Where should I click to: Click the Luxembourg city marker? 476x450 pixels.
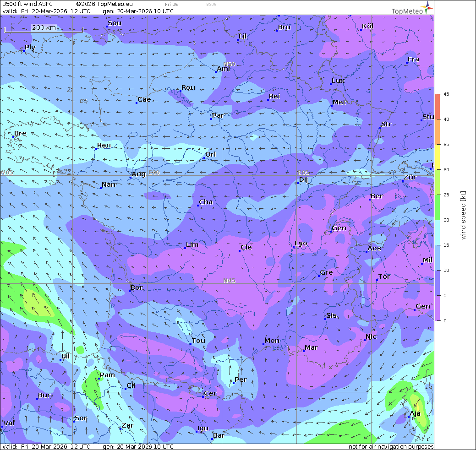point(331,84)
